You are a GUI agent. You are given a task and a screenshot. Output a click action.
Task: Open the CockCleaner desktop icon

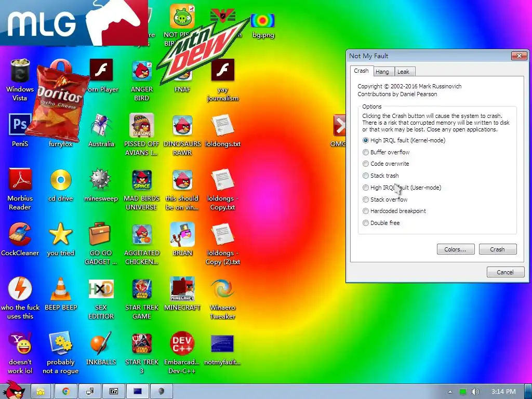20,234
